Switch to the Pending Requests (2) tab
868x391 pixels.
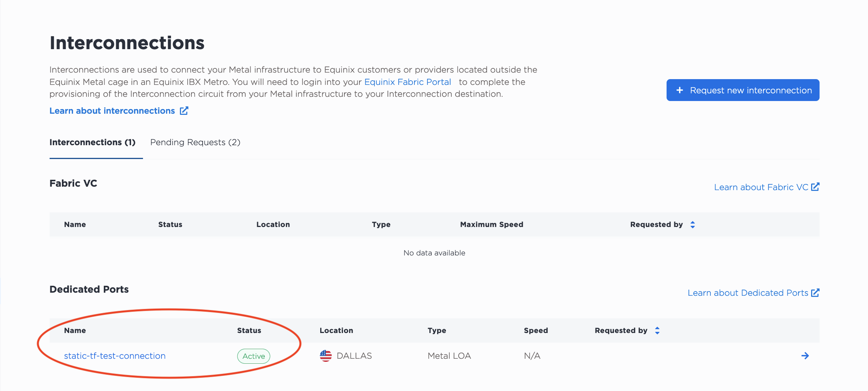195,142
